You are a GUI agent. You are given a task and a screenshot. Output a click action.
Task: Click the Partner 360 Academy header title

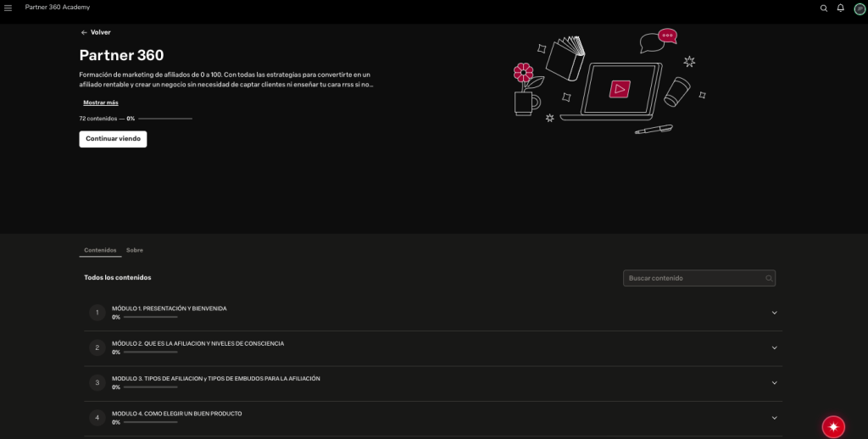[58, 7]
